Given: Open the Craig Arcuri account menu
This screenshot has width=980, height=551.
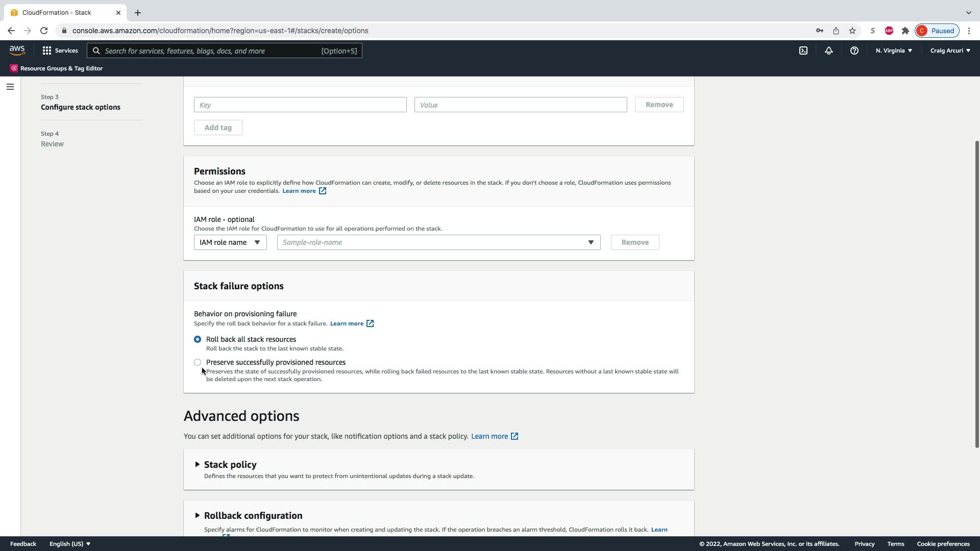Looking at the screenshot, I should 950,51.
